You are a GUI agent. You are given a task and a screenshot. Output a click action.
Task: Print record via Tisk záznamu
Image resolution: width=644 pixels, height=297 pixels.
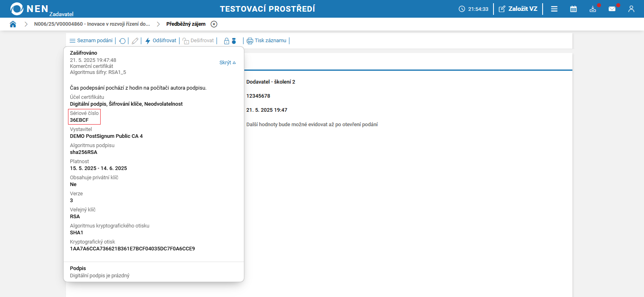[x=266, y=41]
